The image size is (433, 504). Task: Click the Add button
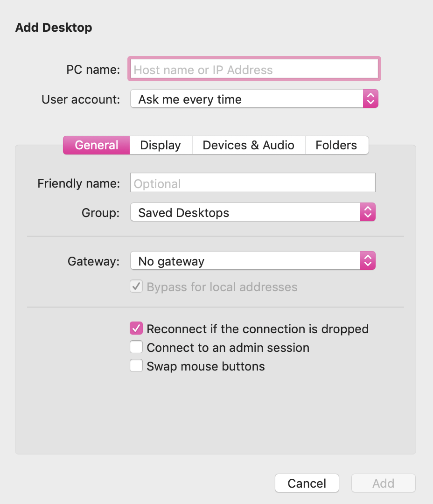point(383,483)
